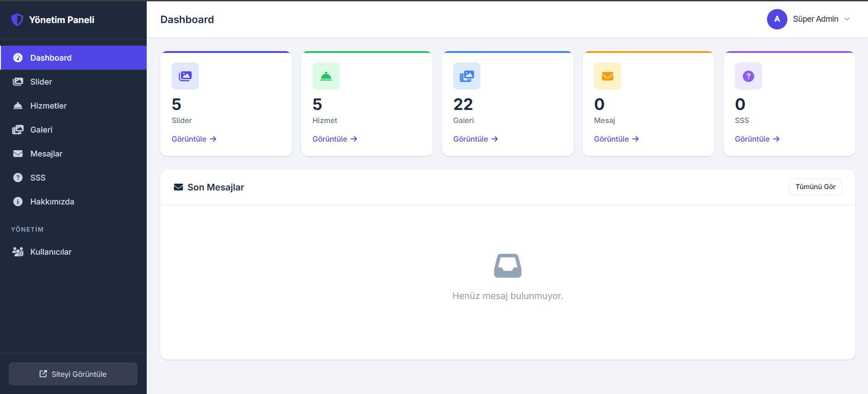Click the shield logo next to Yönetim Paneli

tap(17, 19)
